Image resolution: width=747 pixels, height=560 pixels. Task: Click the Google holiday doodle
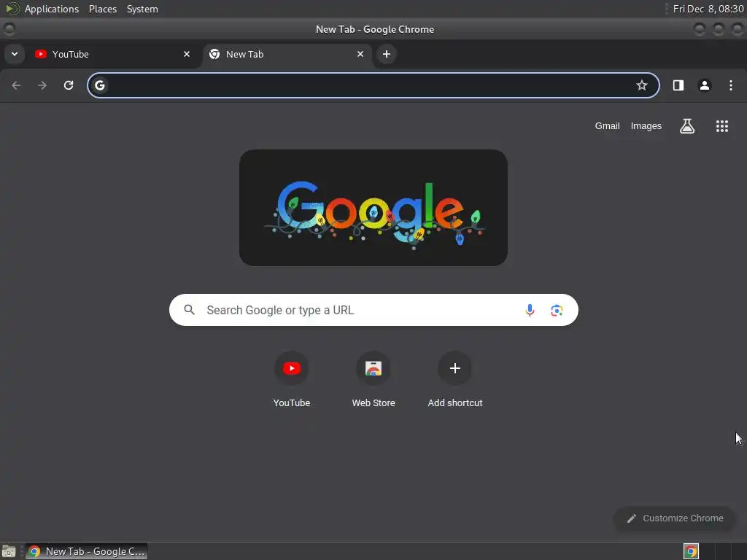[373, 208]
